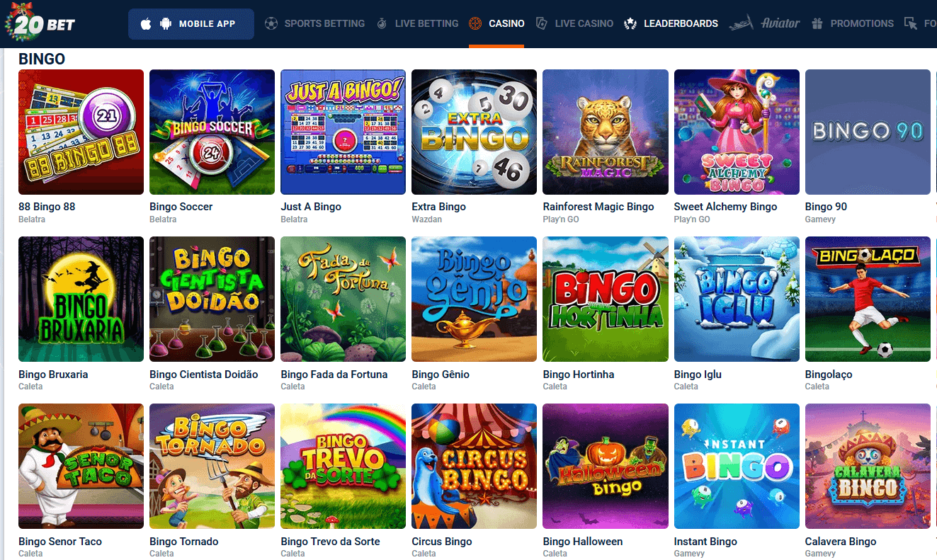Click the Circus Bingo title link
The height and width of the screenshot is (560, 937).
(x=442, y=542)
